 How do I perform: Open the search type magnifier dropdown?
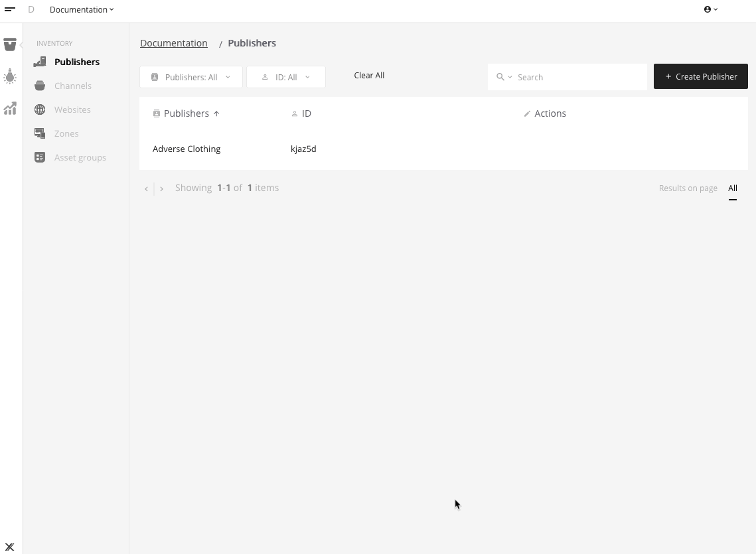coord(504,77)
